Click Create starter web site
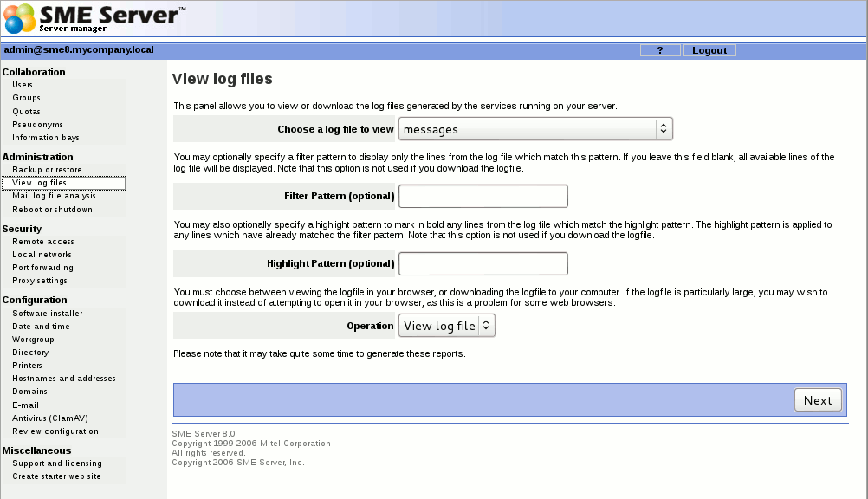The width and height of the screenshot is (868, 499). tap(56, 476)
